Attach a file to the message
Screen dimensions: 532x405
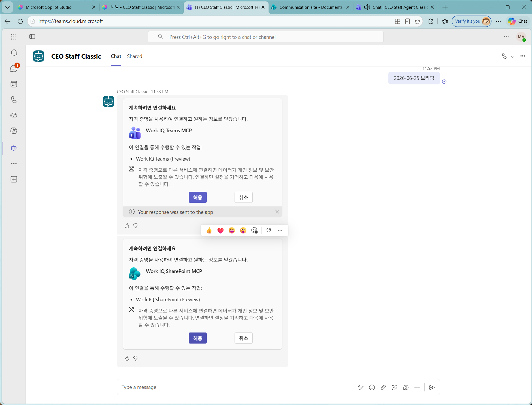pos(383,387)
